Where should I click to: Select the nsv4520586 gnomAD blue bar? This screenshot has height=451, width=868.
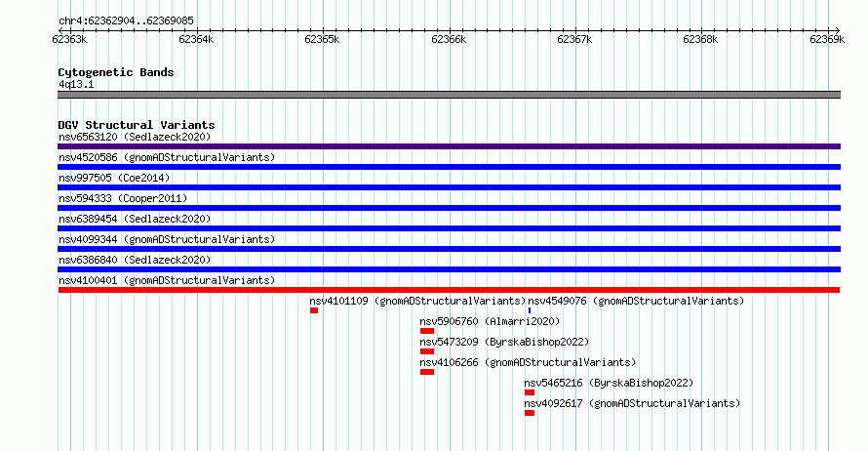tap(449, 167)
